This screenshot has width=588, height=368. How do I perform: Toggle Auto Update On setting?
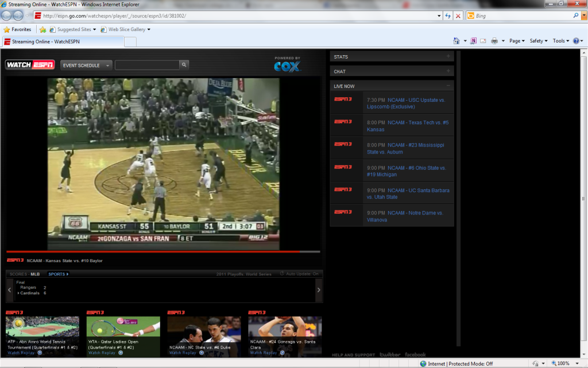[299, 274]
